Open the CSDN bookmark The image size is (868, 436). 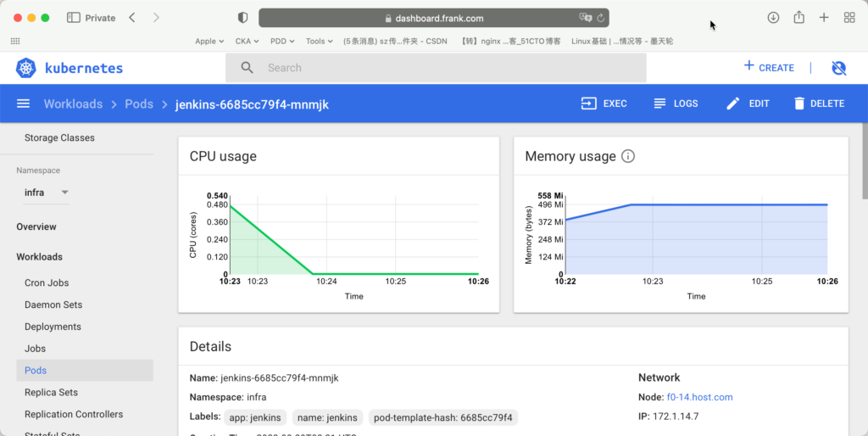point(395,41)
